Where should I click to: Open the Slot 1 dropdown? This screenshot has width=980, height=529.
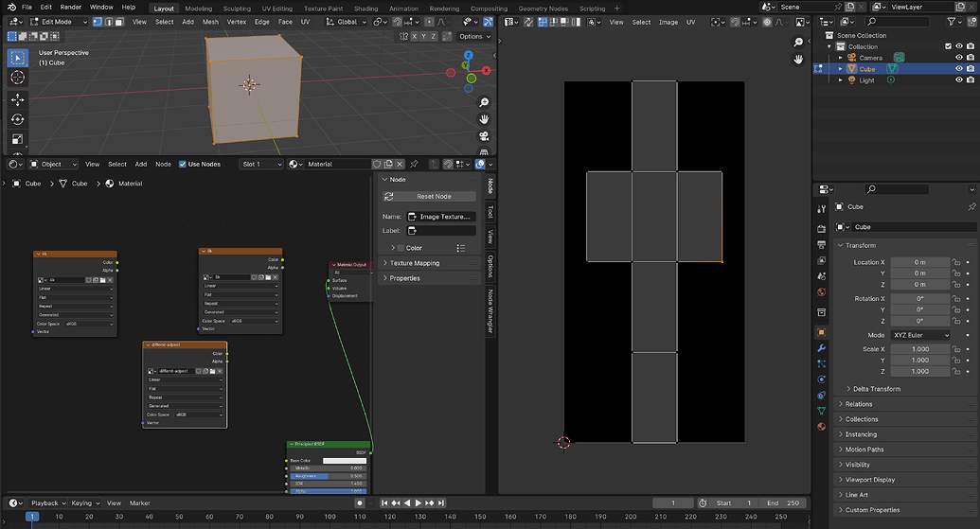click(x=261, y=165)
